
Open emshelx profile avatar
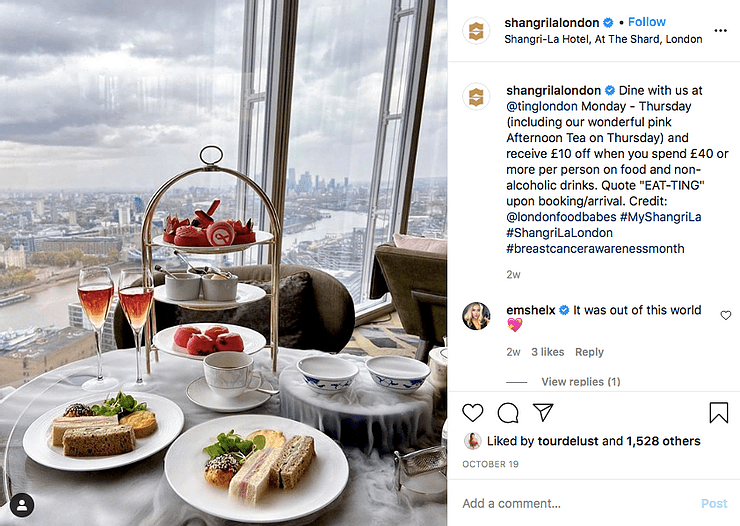(x=476, y=316)
